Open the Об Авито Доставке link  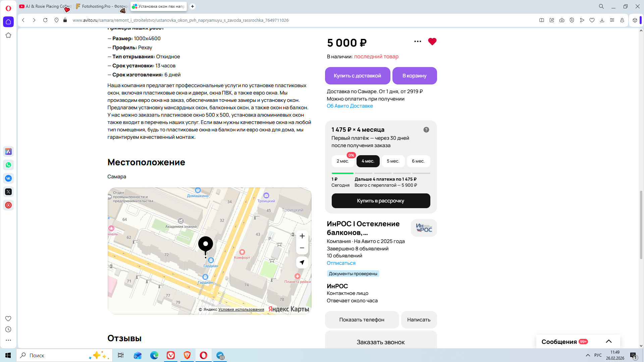[x=350, y=106]
